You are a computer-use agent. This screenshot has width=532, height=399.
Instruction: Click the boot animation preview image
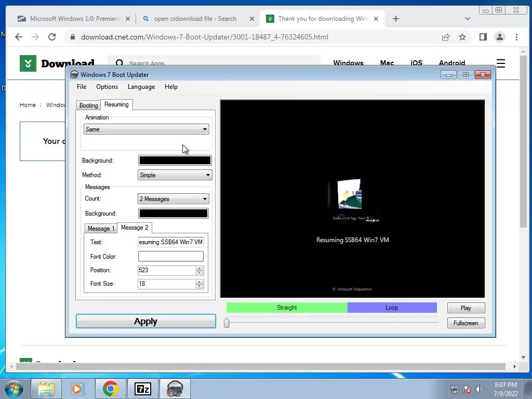pos(353,199)
